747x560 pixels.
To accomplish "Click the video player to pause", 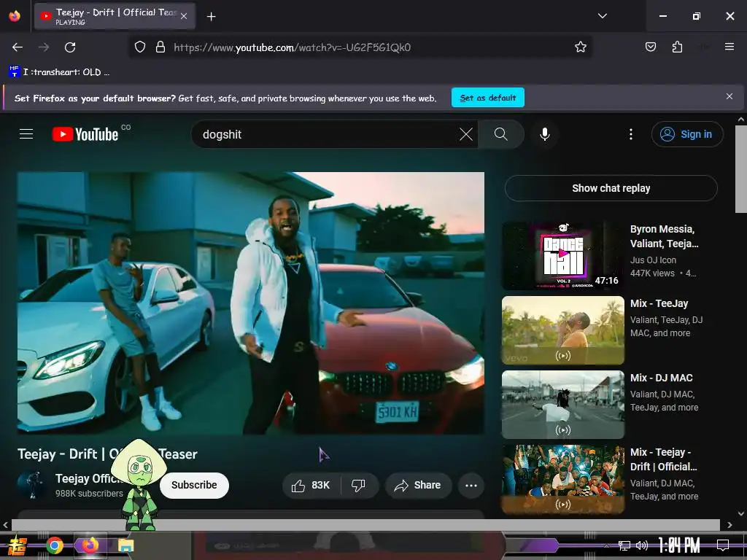I will [x=251, y=303].
